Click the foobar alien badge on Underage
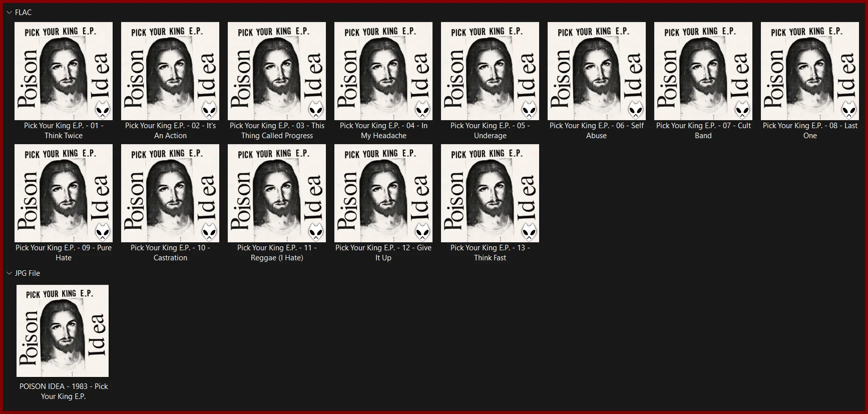This screenshot has width=868, height=414. pos(529,109)
